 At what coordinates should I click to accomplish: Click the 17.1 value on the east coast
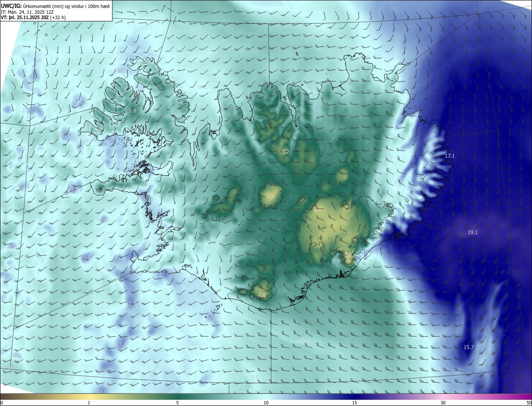[x=450, y=156]
